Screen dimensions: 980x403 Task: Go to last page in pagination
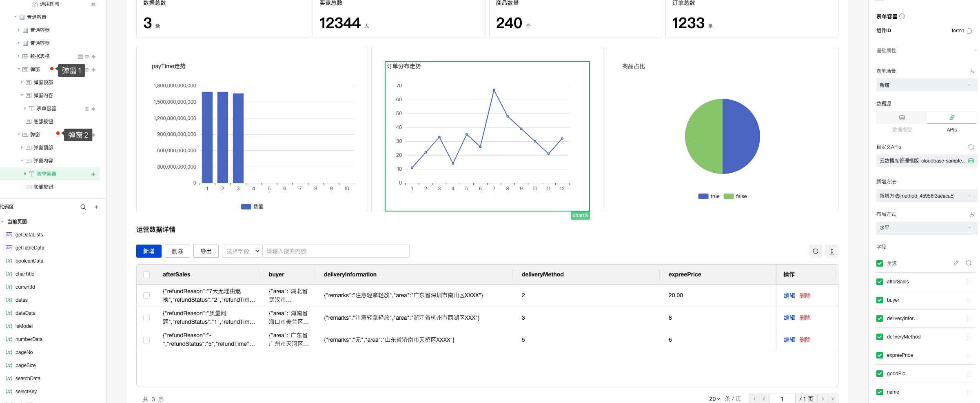point(833,399)
